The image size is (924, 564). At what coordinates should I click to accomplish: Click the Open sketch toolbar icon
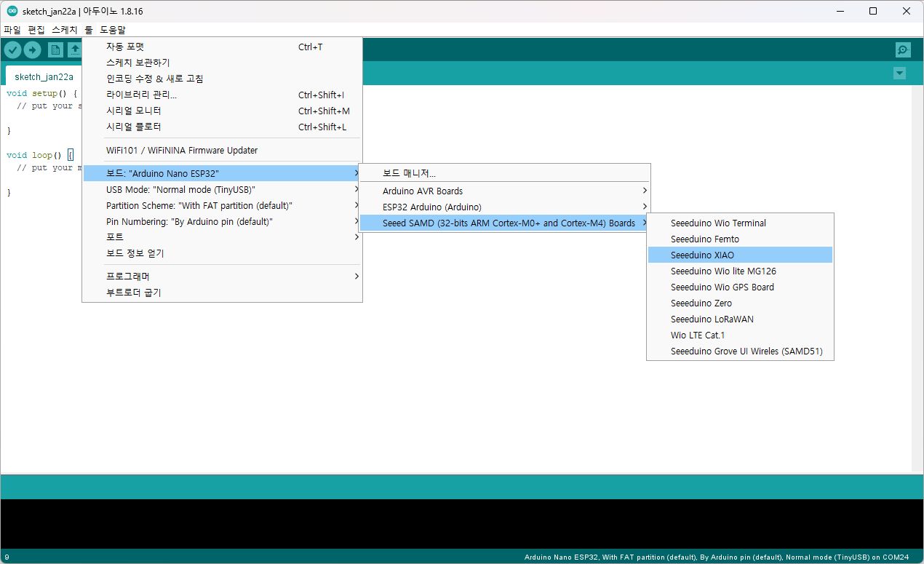pos(74,49)
